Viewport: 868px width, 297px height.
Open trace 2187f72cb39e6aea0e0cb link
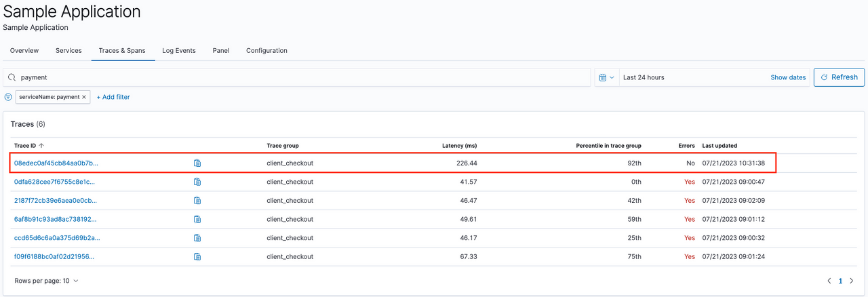click(56, 201)
